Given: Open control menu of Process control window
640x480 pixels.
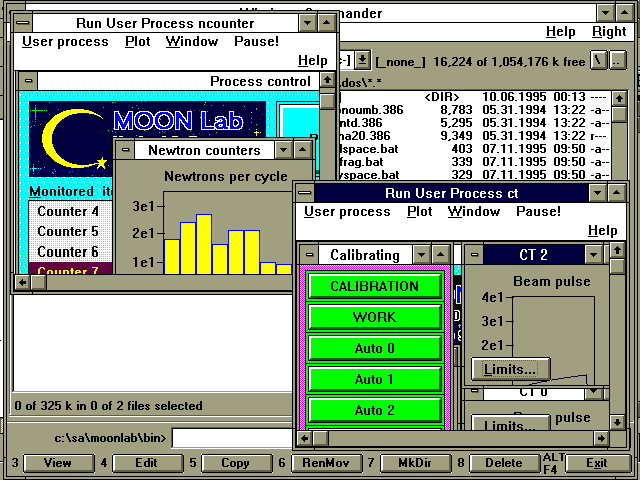Looking at the screenshot, I should coord(28,81).
